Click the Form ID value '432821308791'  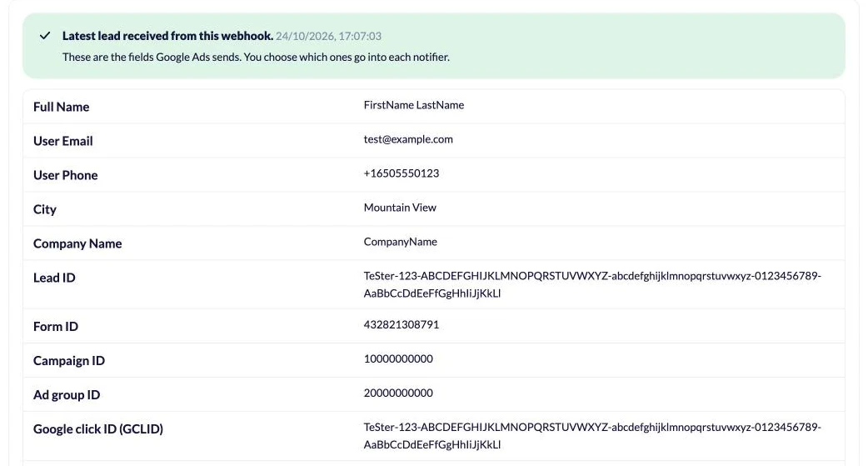pos(402,325)
